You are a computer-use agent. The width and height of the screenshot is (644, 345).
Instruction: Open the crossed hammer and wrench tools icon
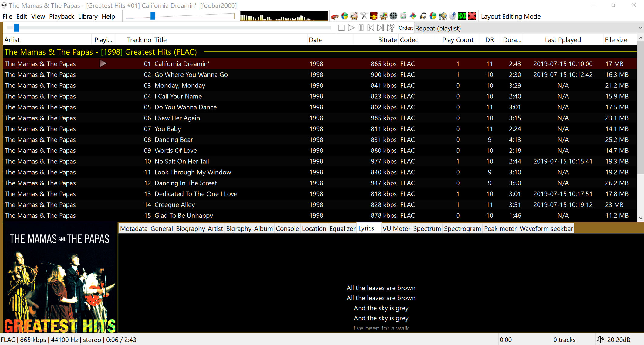pos(364,16)
